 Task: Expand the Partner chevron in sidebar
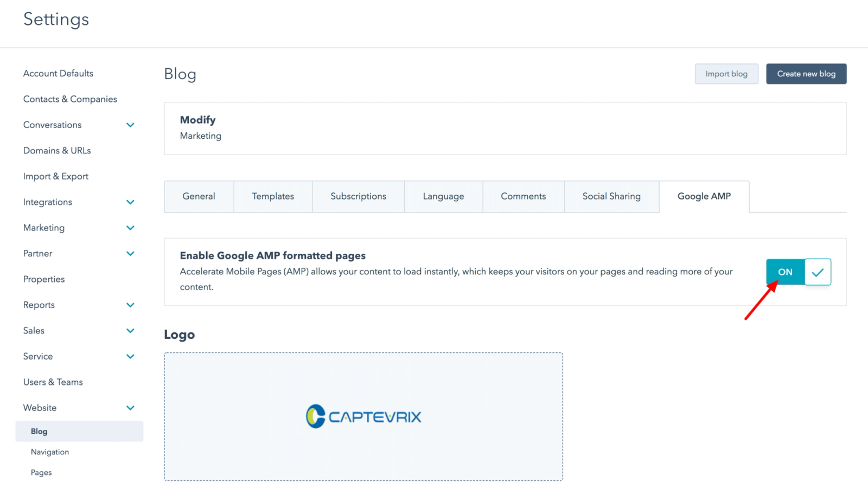[130, 253]
